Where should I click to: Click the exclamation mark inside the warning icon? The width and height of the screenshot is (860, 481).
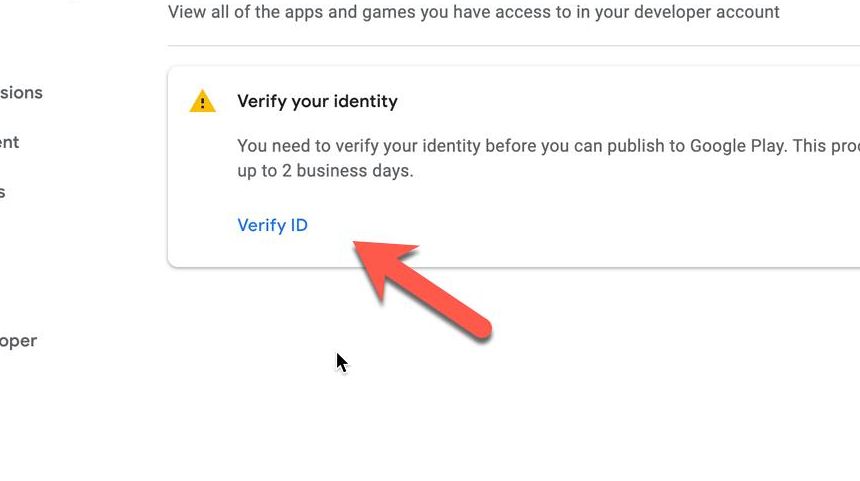coord(202,103)
